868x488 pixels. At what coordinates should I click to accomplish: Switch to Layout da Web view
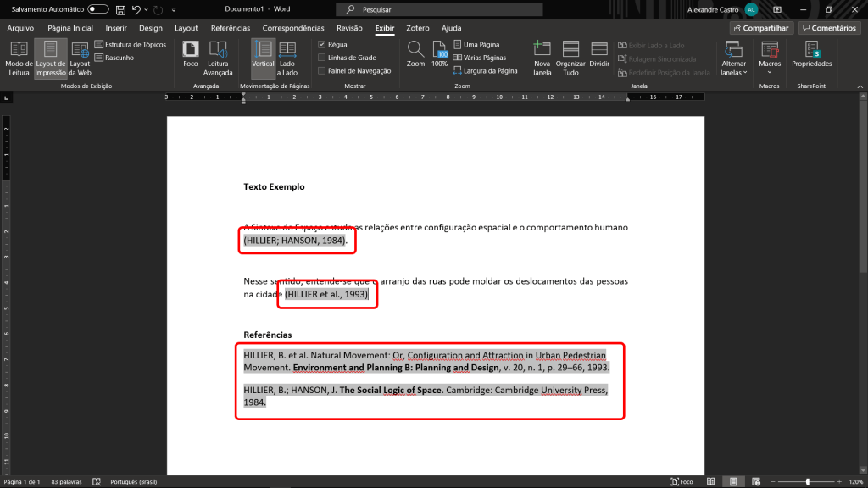click(80, 58)
